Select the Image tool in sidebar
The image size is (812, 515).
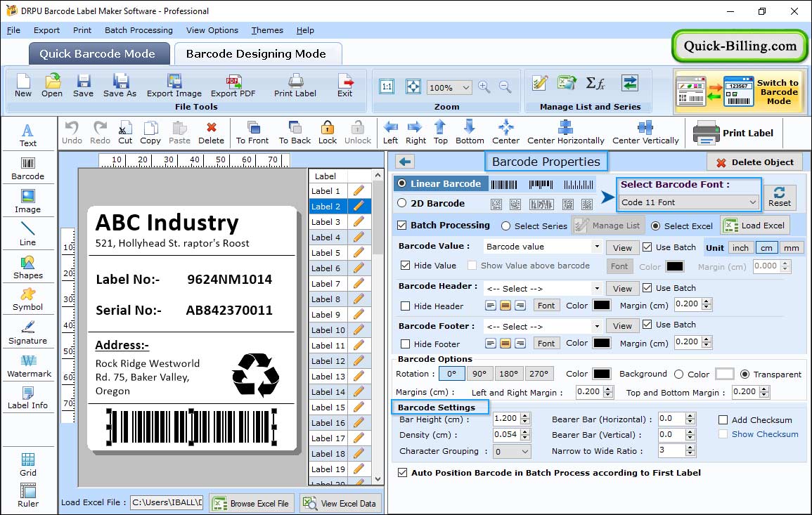(28, 202)
